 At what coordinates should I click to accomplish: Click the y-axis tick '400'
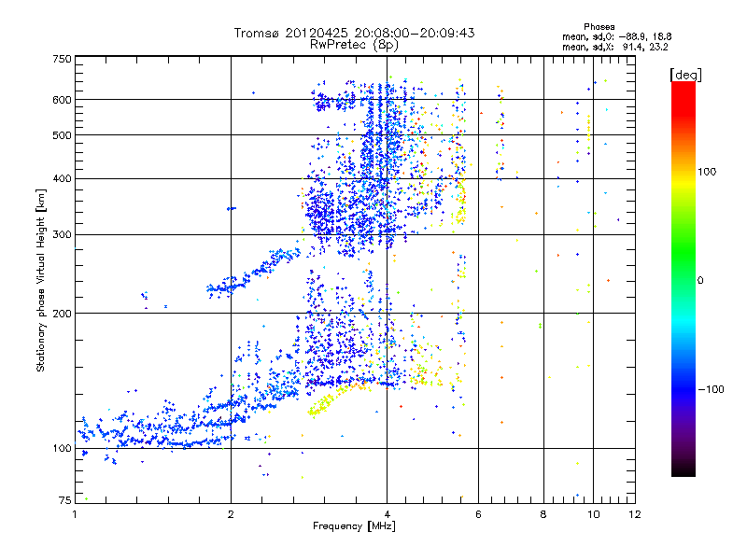tap(63, 178)
